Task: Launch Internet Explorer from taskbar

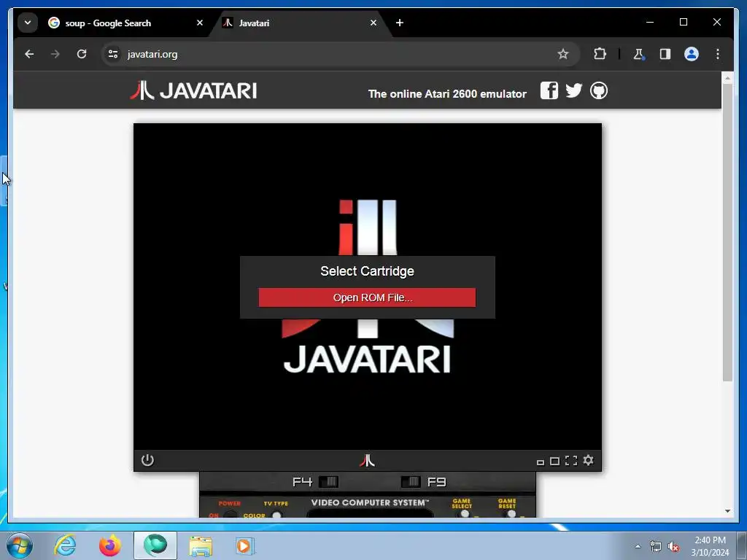Action: 65,545
